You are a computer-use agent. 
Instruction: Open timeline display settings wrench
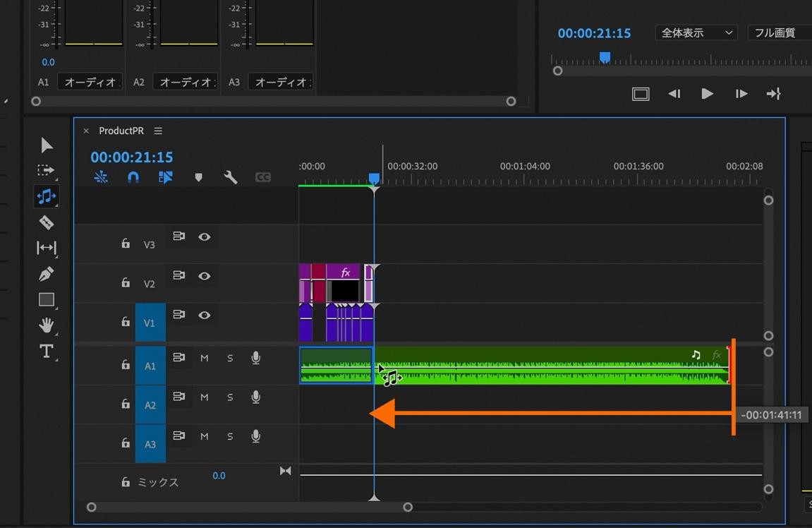click(231, 177)
